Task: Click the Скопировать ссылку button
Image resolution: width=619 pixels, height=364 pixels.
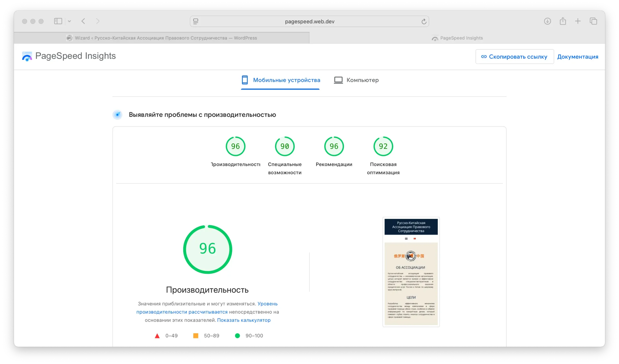Action: (x=514, y=57)
